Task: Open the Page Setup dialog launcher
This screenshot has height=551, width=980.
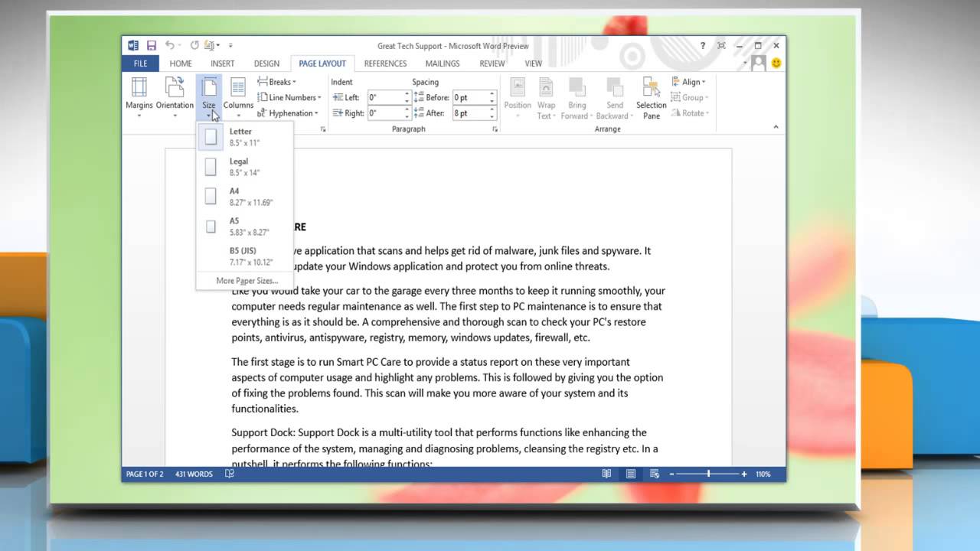Action: [323, 129]
